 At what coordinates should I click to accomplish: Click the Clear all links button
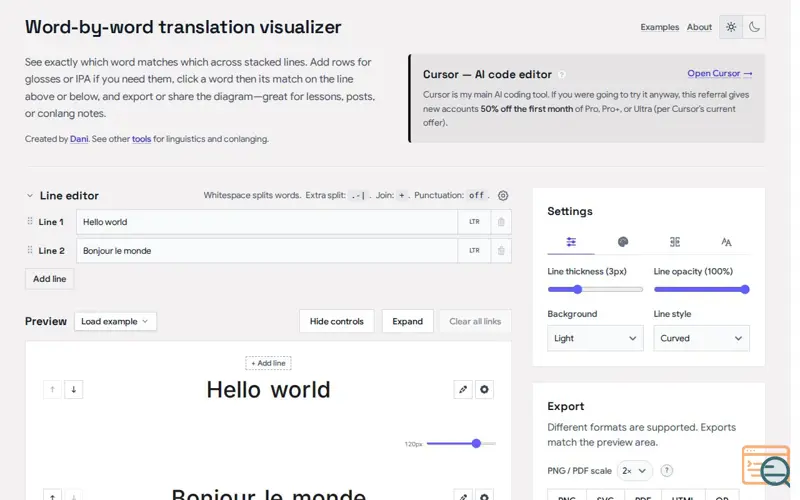475,321
